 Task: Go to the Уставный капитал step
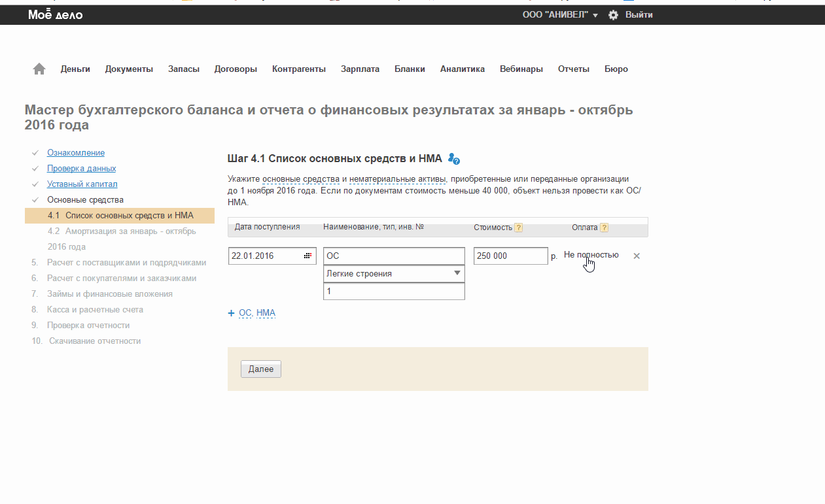pos(82,184)
